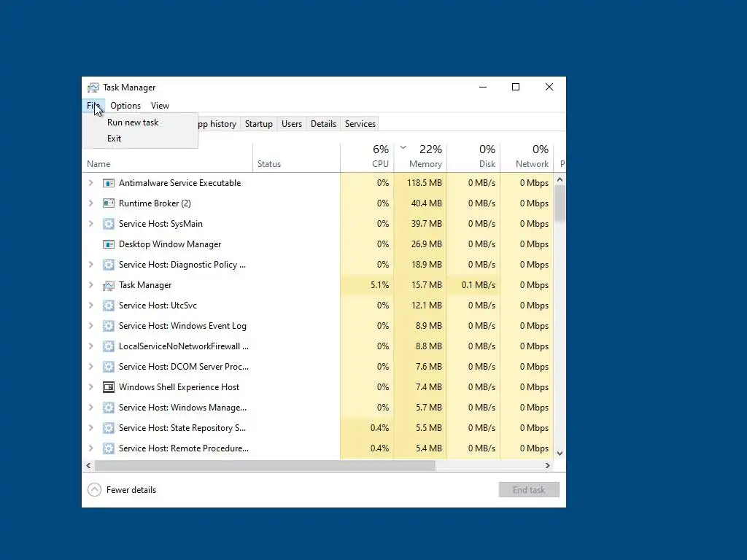Click the 5.1% CPU value for Task Manager
747x560 pixels.
379,285
